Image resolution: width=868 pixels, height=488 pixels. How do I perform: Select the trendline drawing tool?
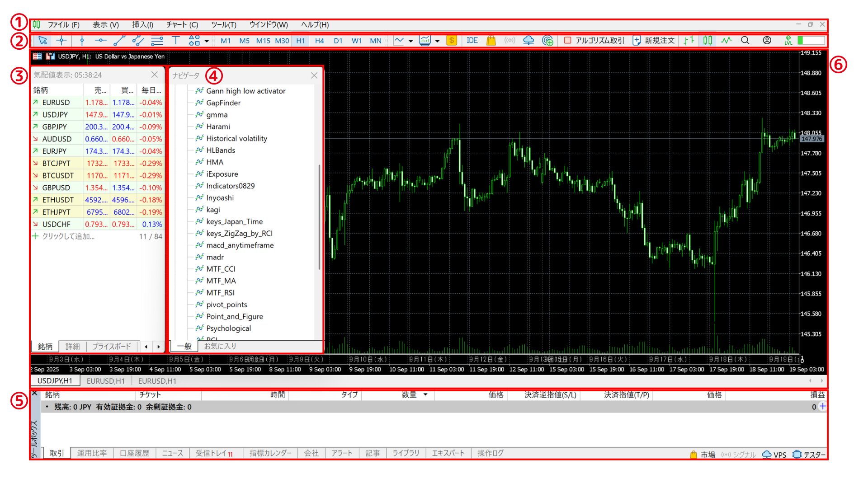coord(119,41)
